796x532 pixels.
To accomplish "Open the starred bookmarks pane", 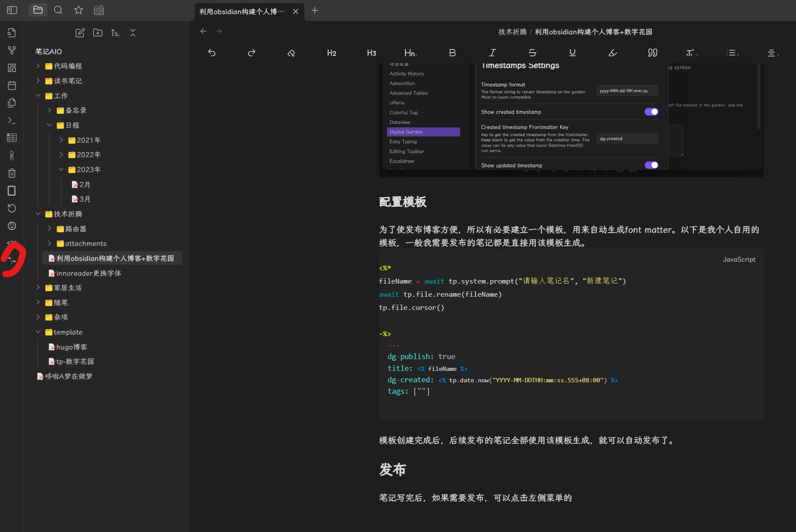I will pos(79,10).
